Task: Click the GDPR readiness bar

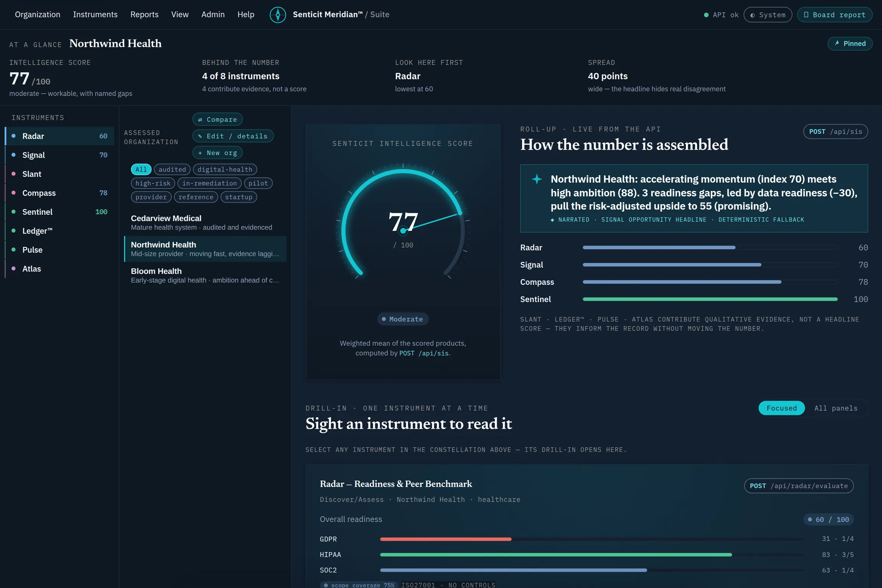Action: click(591, 539)
